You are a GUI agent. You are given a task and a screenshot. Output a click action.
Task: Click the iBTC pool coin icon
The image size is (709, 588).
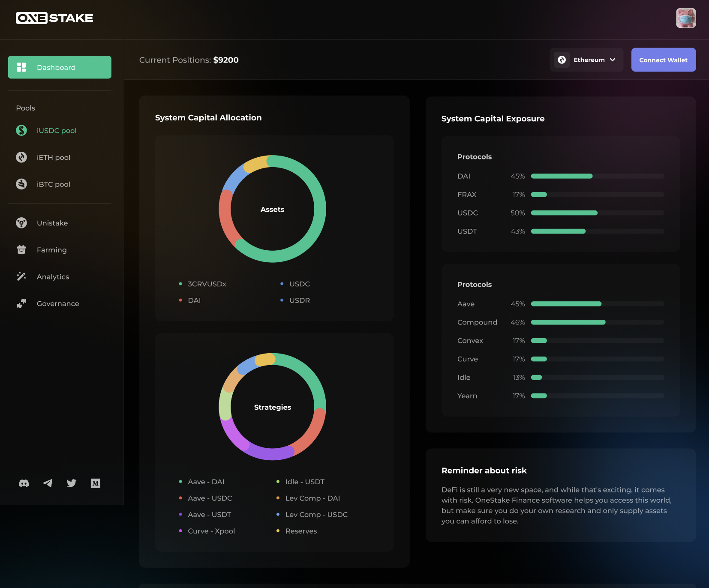tap(21, 184)
